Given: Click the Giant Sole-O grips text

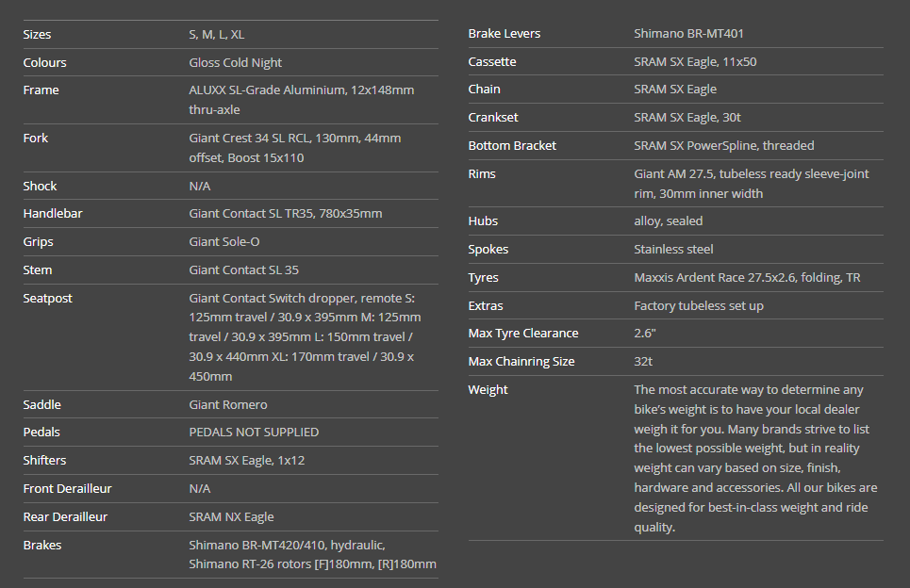Looking at the screenshot, I should (224, 242).
